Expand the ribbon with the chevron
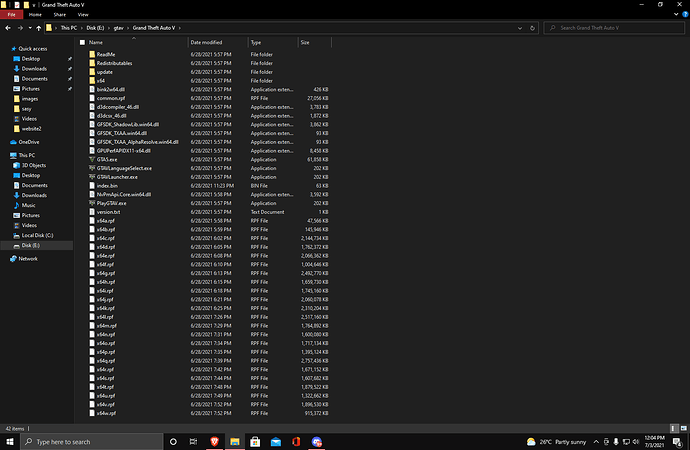 point(674,16)
